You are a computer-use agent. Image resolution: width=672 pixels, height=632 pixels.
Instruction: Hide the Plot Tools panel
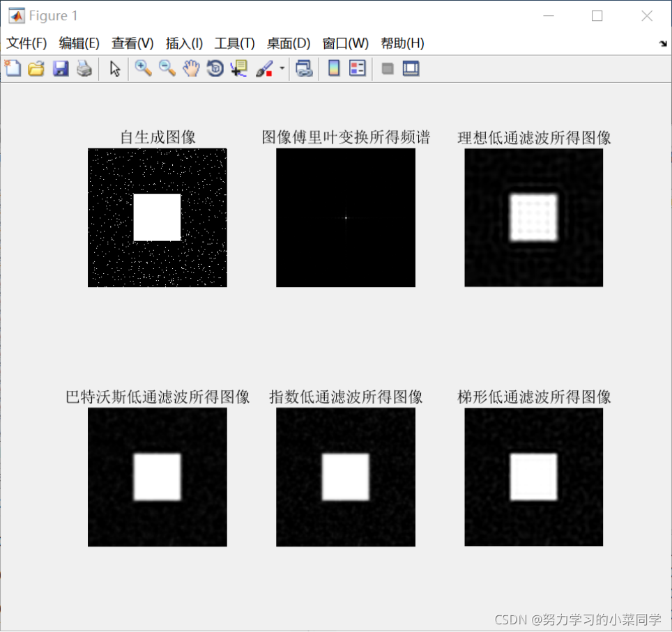click(387, 68)
